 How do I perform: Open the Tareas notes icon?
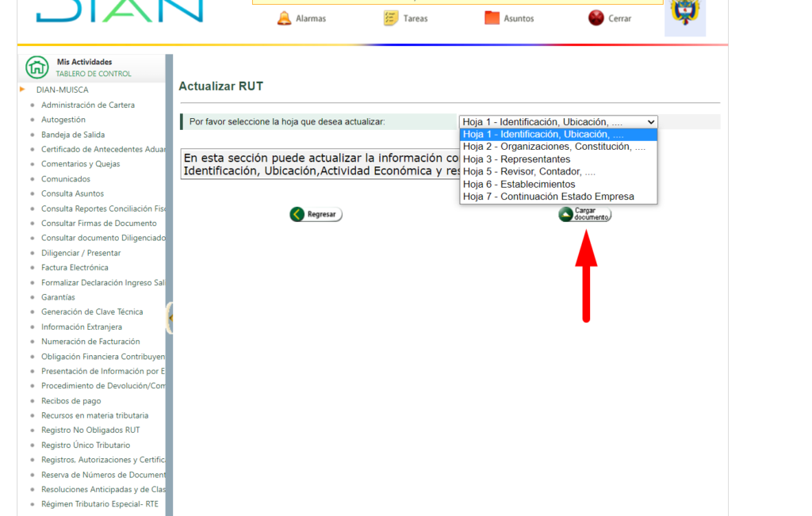coord(391,18)
